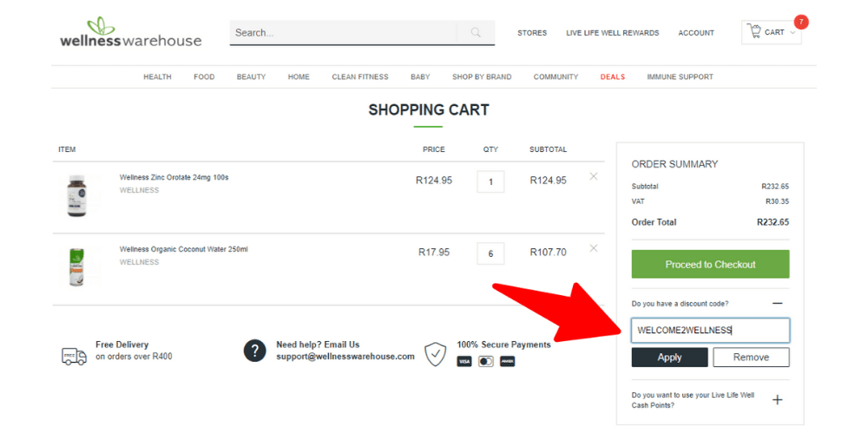Click quantity field for Coconut Water
The height and width of the screenshot is (434, 868).
(x=490, y=253)
